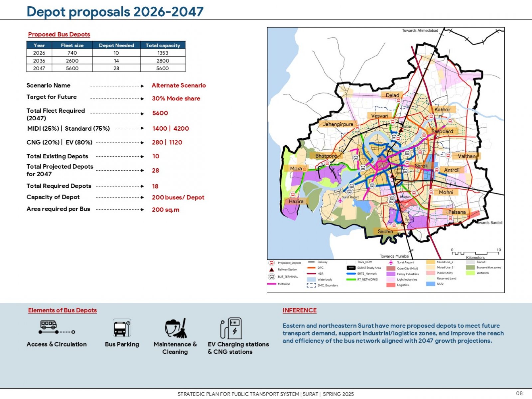Screen dimensions: 532x399
Task: Click the 280 | 1120 value
Action: 167,142
